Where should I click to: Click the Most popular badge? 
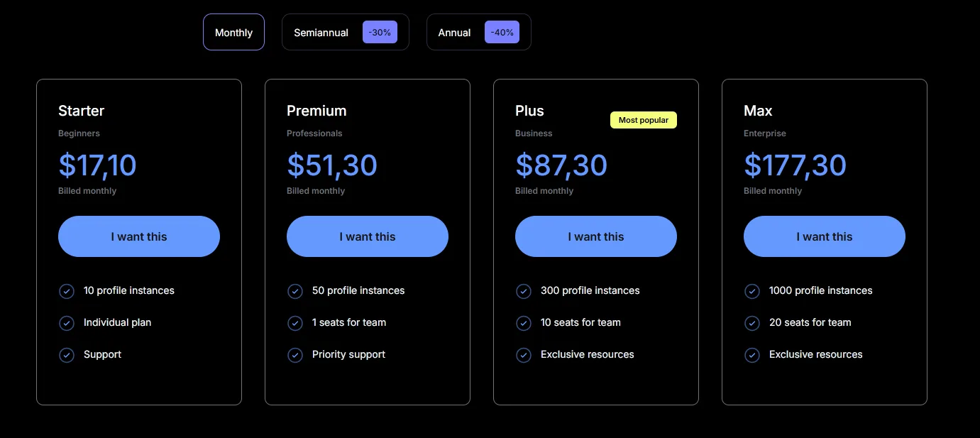click(x=644, y=120)
